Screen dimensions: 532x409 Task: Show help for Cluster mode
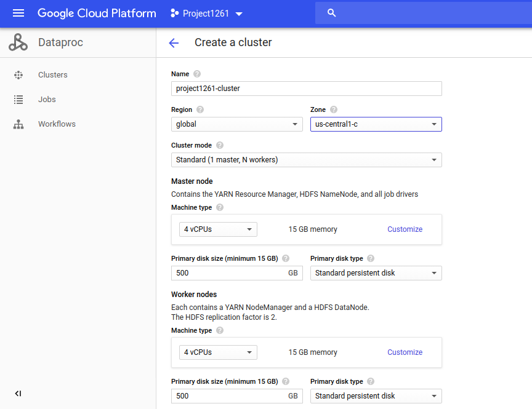pos(220,145)
